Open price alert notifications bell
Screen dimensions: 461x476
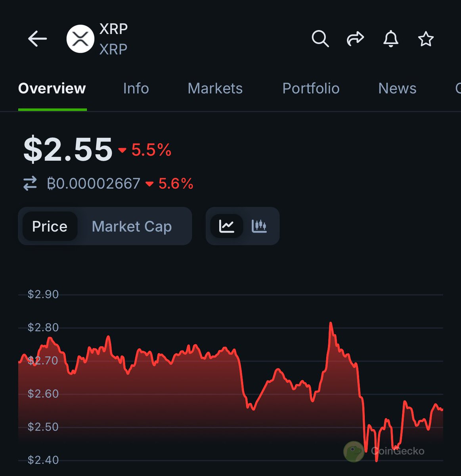(391, 39)
